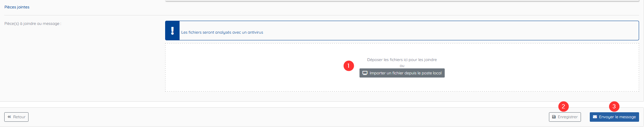The width and height of the screenshot is (644, 127).
Task: Go back using the Retour label
Action: tap(19, 117)
